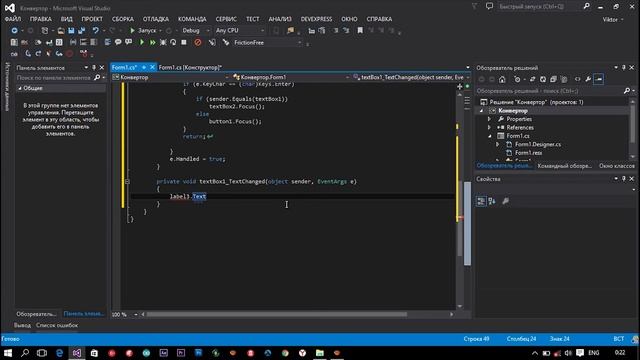Click the green double-arrow run icon
Viewport: 640px width, 360px height.
(x=152, y=42)
